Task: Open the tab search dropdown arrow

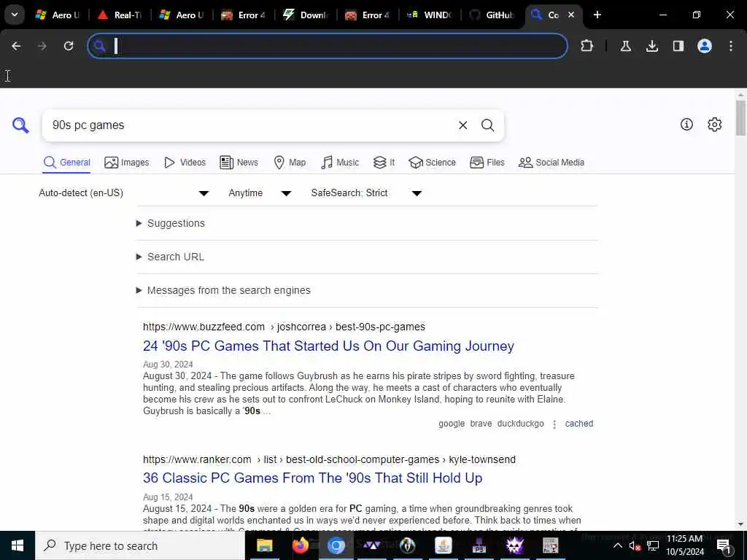Action: click(x=15, y=15)
